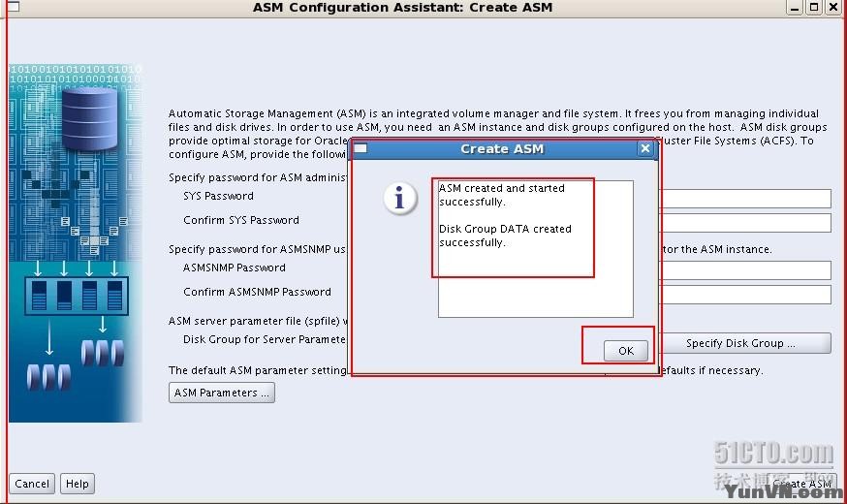
Task: Close the ASM Configuration Assistant window
Action: click(x=833, y=7)
